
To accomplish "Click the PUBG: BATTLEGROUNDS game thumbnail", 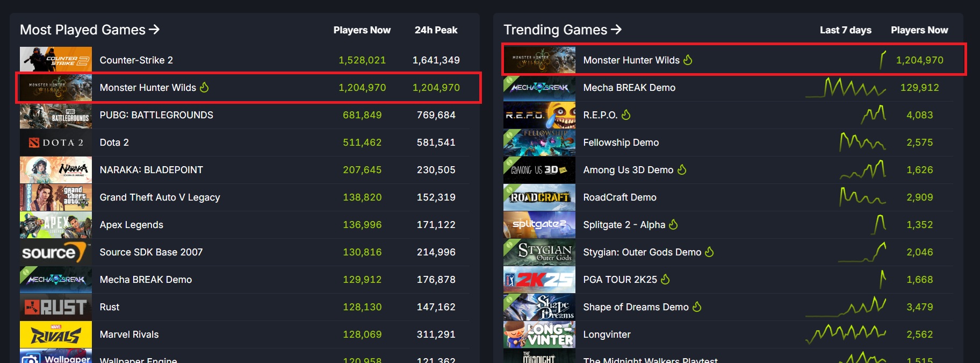I will pyautogui.click(x=56, y=115).
